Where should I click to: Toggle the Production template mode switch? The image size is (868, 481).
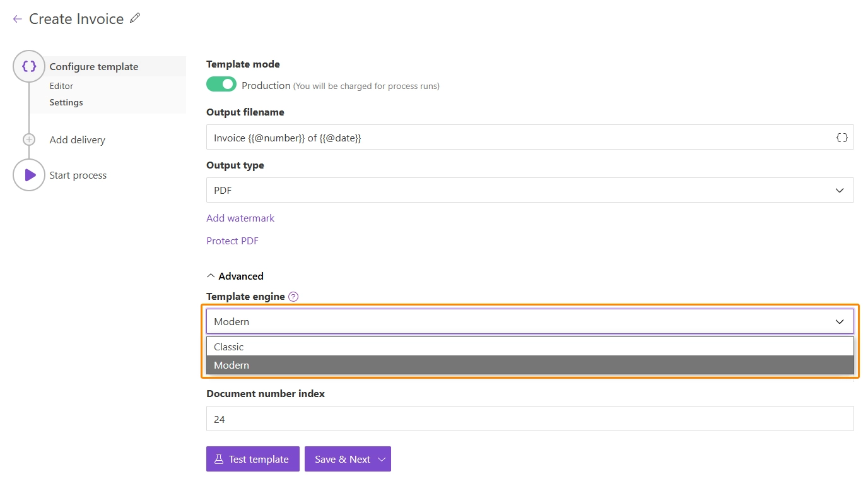point(221,85)
